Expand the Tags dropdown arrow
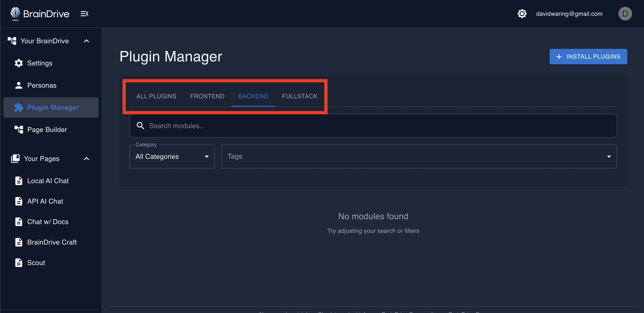Screen dimensions: 644x313 click(x=609, y=157)
